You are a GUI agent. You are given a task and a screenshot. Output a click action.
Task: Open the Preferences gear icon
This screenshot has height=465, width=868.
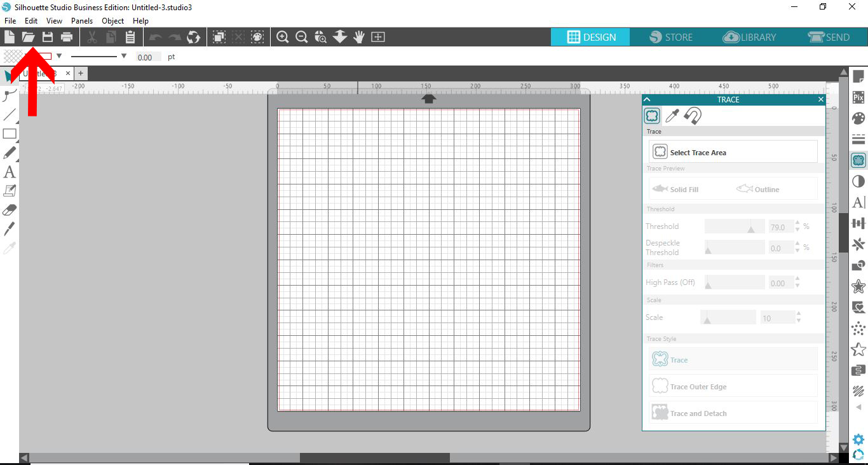tap(858, 440)
